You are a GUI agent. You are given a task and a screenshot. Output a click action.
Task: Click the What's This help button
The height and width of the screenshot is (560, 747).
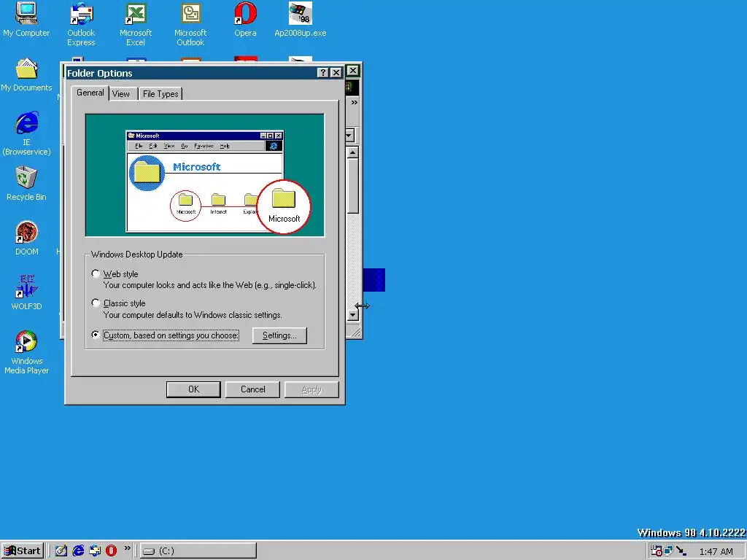[323, 72]
